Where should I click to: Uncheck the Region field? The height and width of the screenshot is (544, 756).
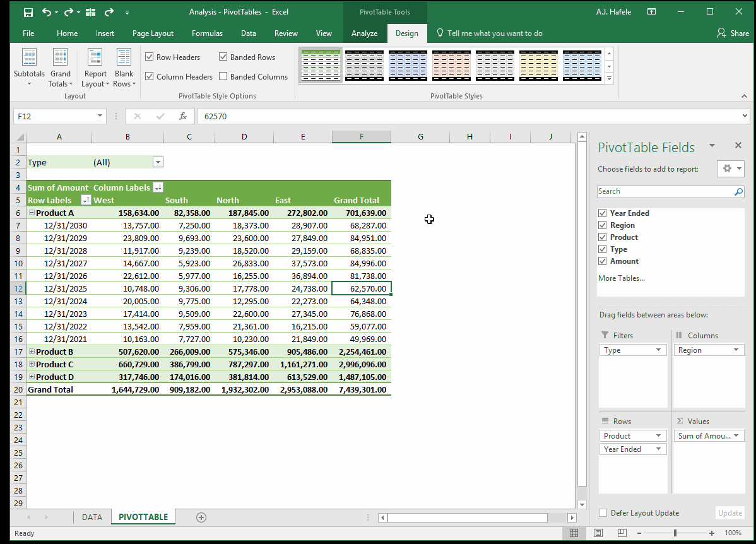(602, 225)
